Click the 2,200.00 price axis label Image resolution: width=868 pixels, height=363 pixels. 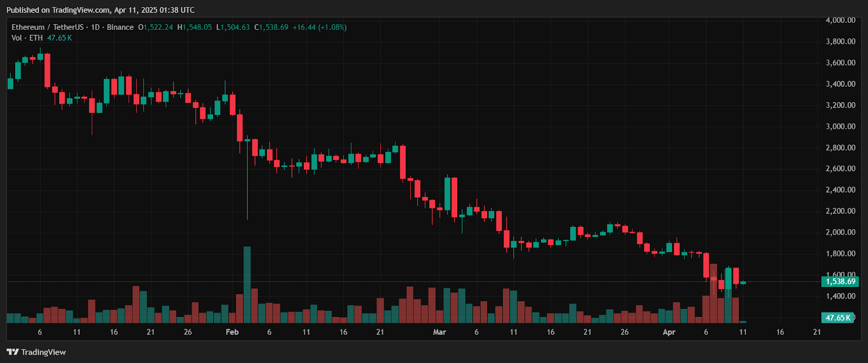[x=840, y=211]
